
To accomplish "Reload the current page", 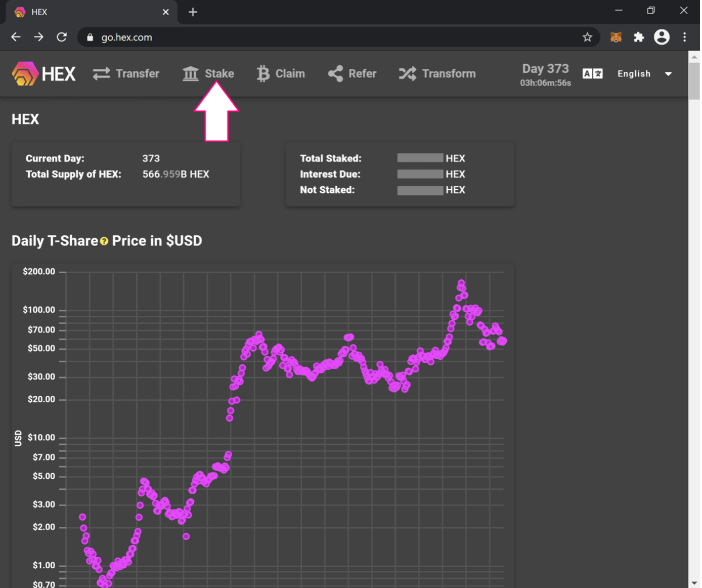I will coord(62,37).
